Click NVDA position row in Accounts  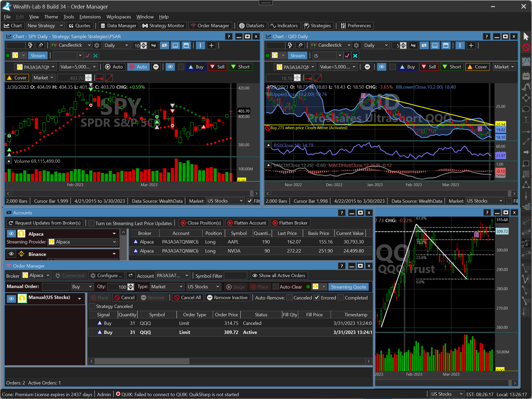(x=251, y=251)
